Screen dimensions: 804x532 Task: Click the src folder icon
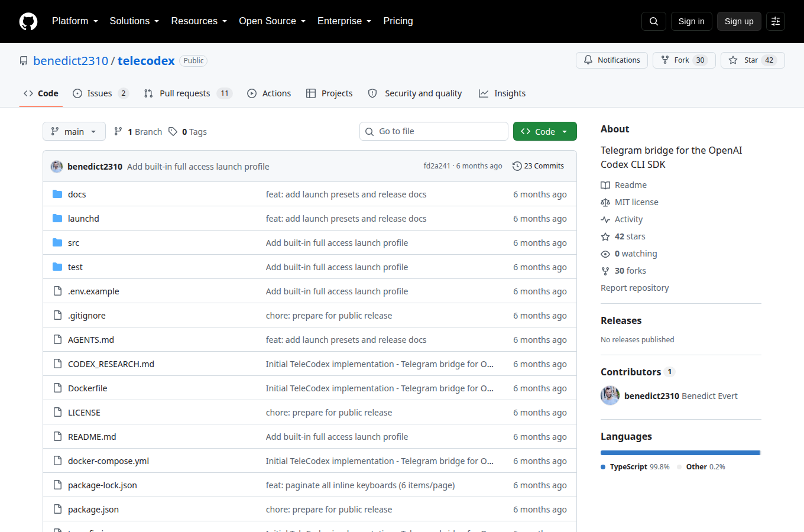click(x=57, y=242)
